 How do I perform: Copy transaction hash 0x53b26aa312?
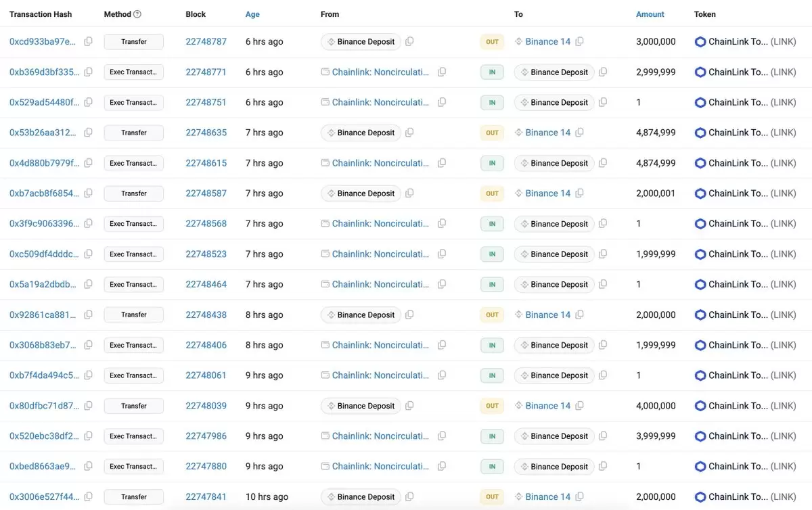click(x=88, y=133)
